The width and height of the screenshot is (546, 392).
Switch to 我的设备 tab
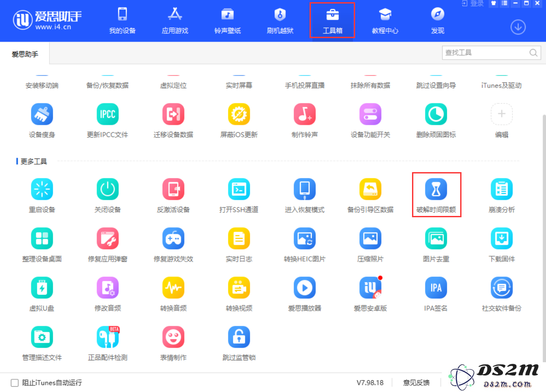[x=123, y=21]
